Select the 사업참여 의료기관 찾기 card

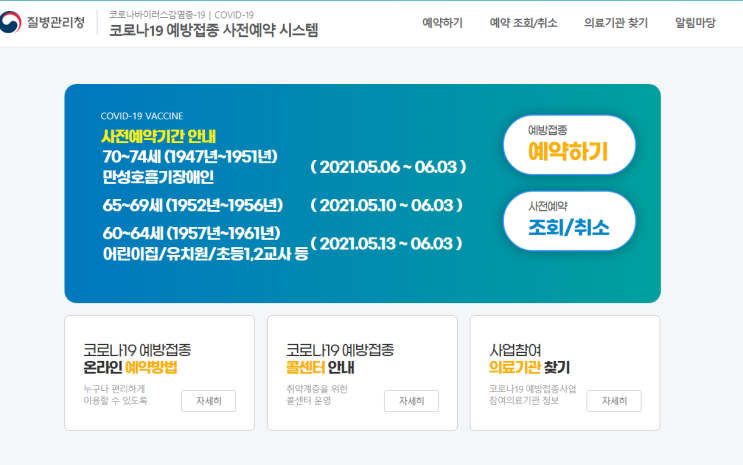pos(565,373)
